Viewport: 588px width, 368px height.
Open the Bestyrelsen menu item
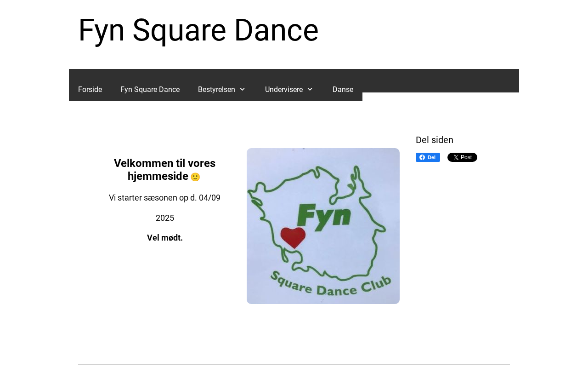click(216, 90)
